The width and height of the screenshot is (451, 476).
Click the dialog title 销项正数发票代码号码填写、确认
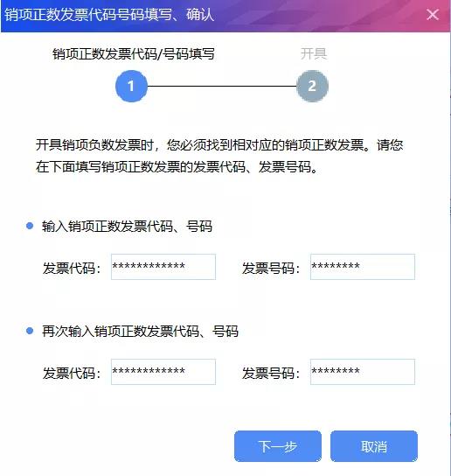pyautogui.click(x=109, y=15)
